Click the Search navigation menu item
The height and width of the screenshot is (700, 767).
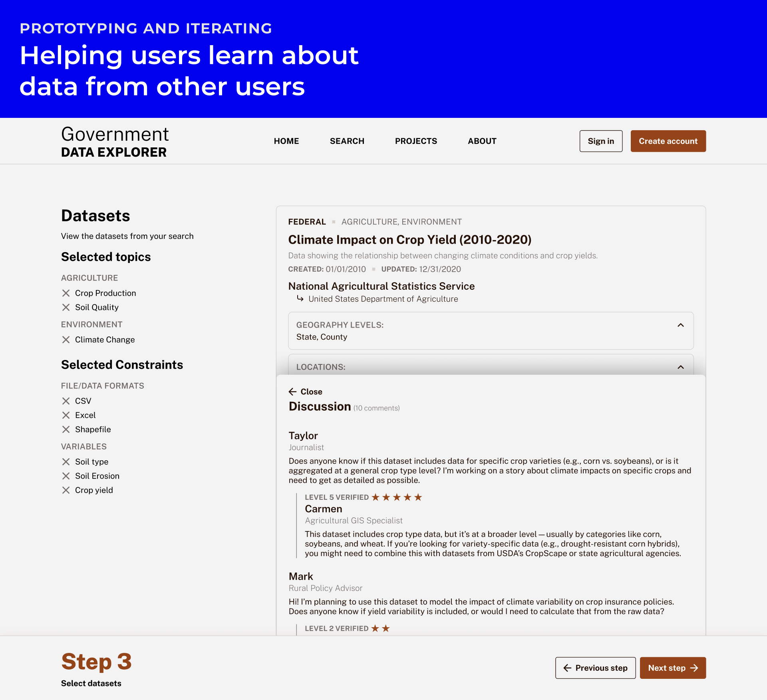coord(347,141)
